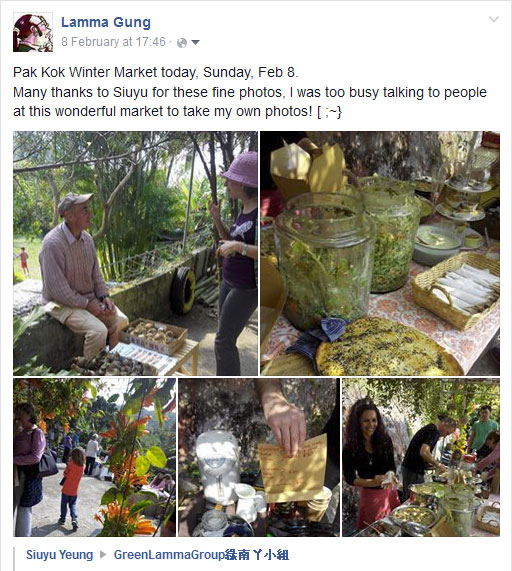The width and height of the screenshot is (512, 571).
Task: Open the GreenLammaGroup group link
Action: coord(201,555)
